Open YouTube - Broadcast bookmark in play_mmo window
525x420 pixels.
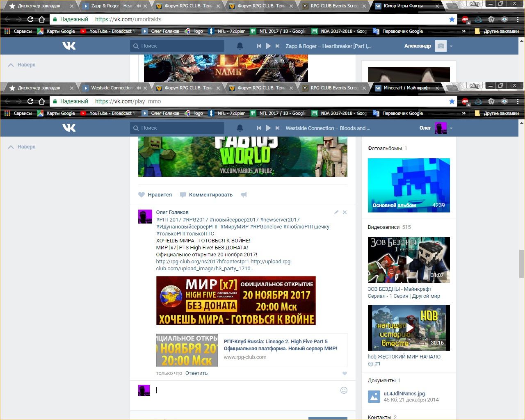(108, 113)
